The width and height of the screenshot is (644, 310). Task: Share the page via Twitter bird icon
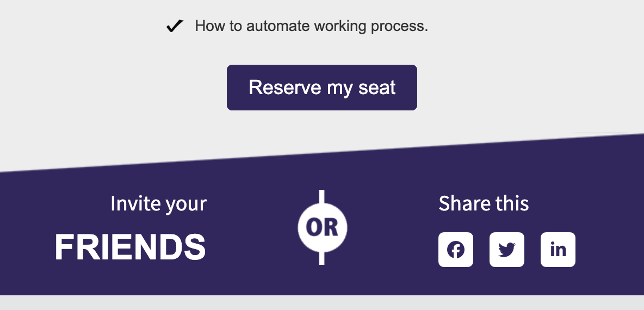pos(507,250)
